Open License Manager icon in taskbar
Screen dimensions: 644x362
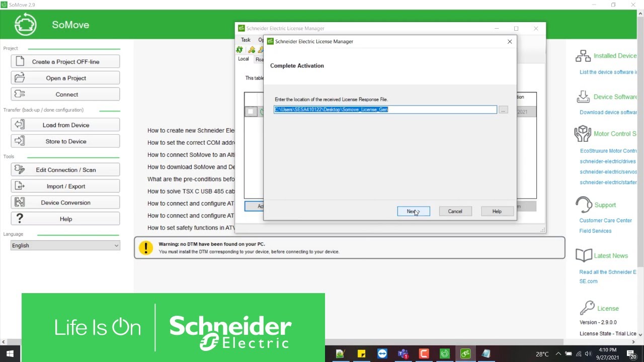[465, 354]
